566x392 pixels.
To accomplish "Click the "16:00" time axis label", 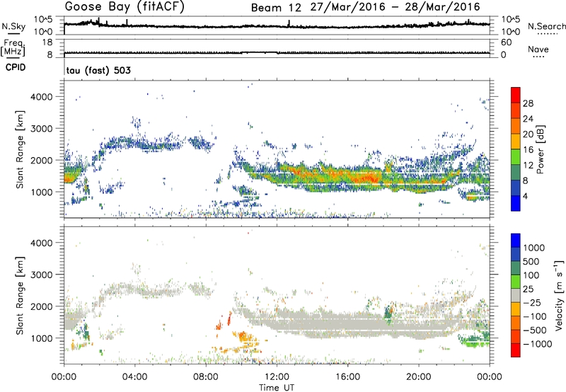I will click(347, 377).
